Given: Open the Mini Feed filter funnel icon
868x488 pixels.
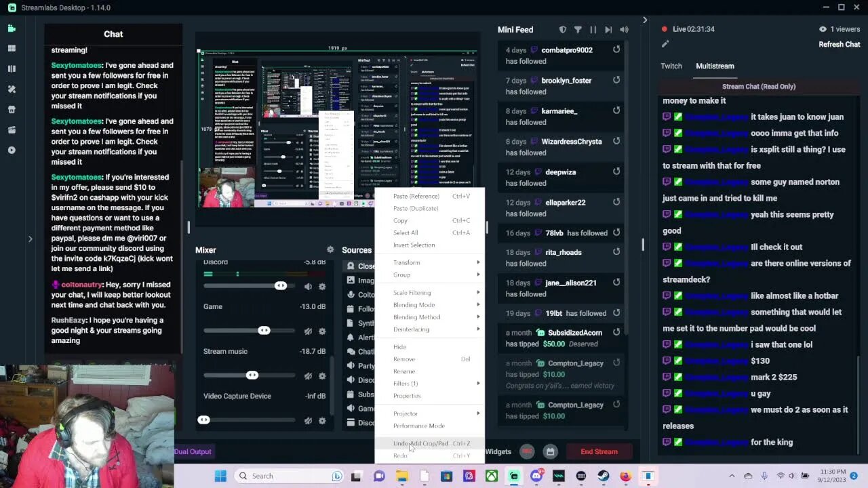Looking at the screenshot, I should point(578,30).
